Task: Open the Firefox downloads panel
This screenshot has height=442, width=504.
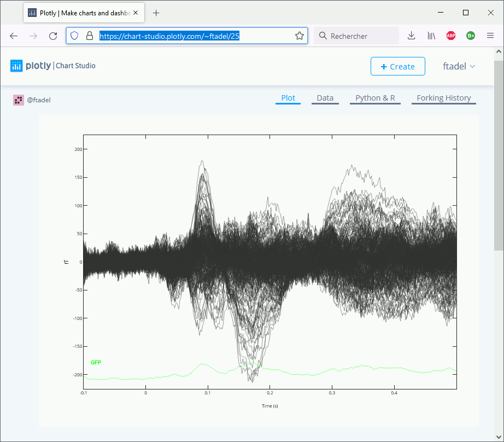Action: 412,36
